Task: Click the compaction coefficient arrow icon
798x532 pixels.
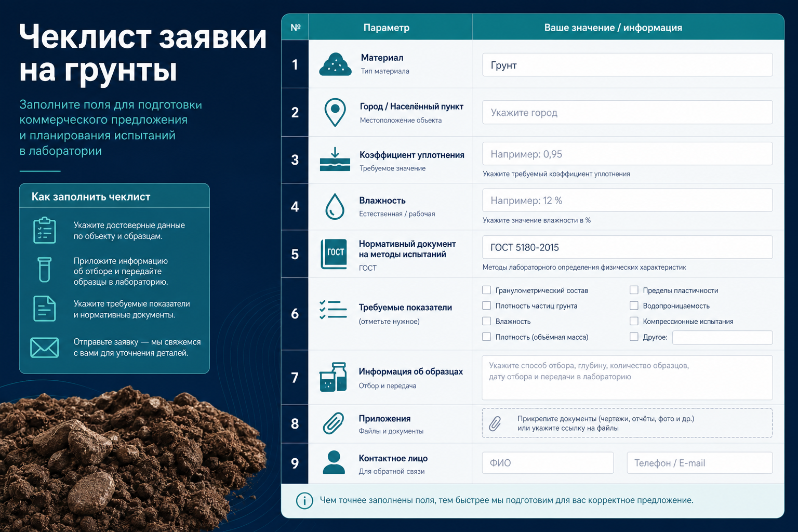Action: tap(335, 159)
